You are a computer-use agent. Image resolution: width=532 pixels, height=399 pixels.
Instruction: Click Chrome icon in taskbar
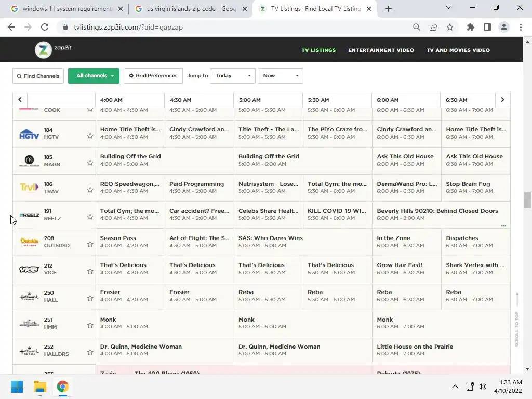tap(62, 387)
